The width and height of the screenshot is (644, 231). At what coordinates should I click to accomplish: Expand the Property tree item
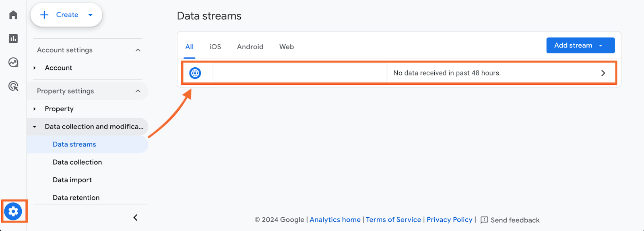[x=35, y=109]
